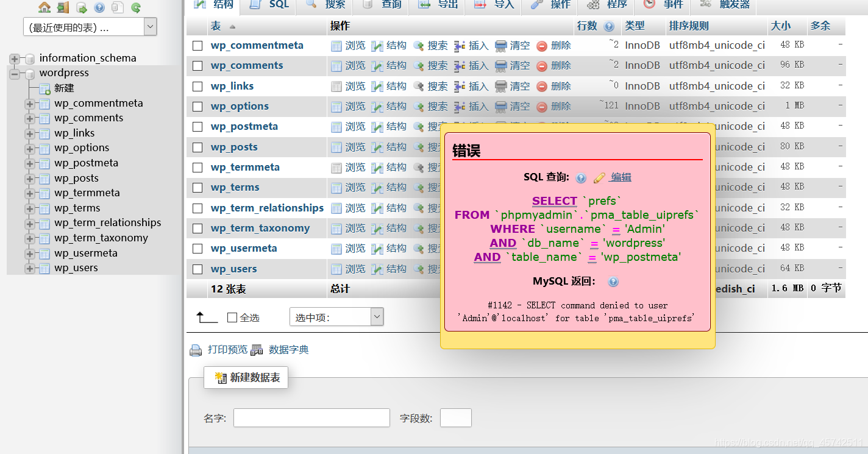868x454 pixels.
Task: Click the documents icon in sidebar toolbar
Action: click(118, 7)
